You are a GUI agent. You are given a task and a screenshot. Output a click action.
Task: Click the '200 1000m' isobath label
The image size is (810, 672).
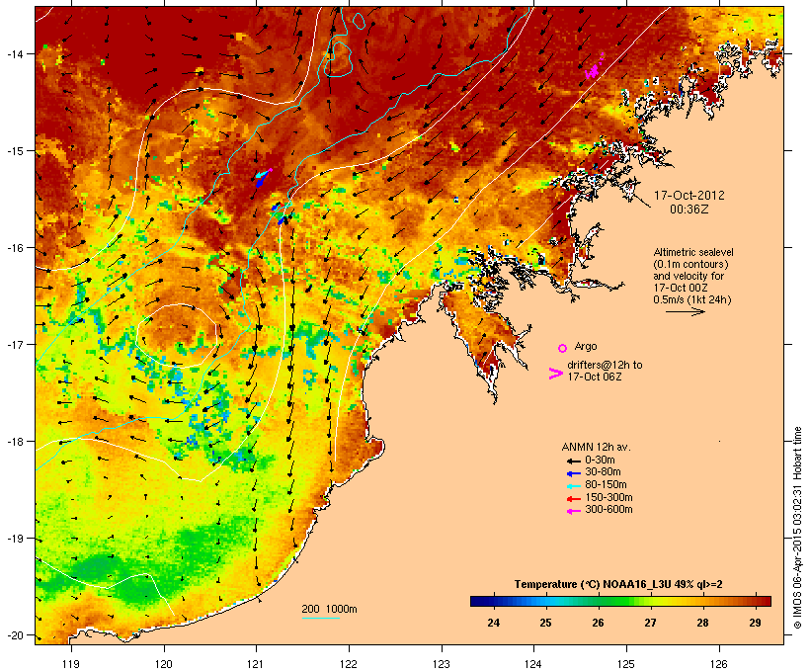pyautogui.click(x=329, y=609)
